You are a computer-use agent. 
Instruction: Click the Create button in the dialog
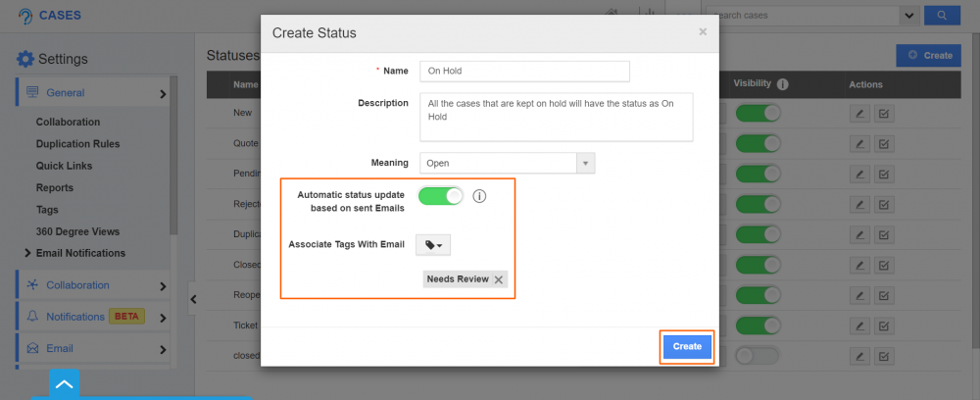click(687, 346)
